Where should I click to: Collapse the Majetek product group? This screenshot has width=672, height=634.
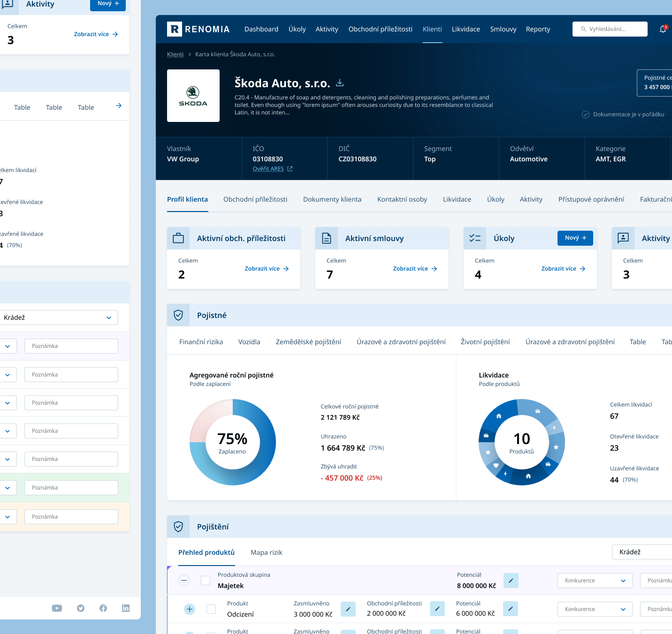click(x=184, y=581)
